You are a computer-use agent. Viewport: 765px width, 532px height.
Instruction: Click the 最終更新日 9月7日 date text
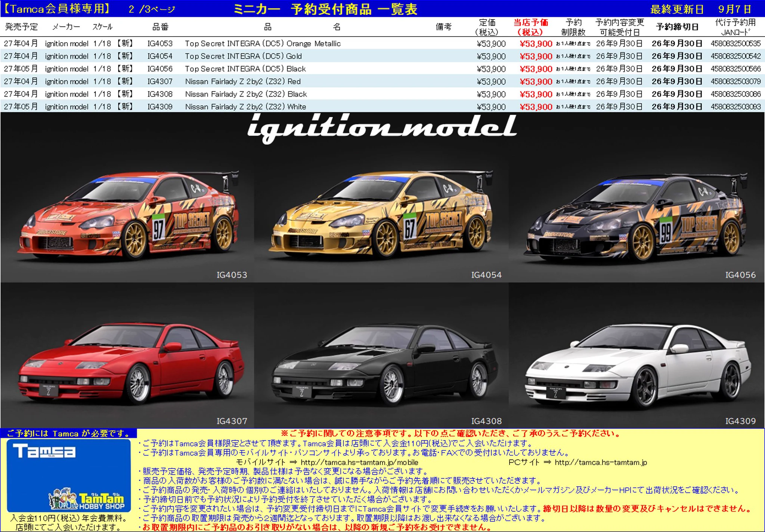point(701,9)
